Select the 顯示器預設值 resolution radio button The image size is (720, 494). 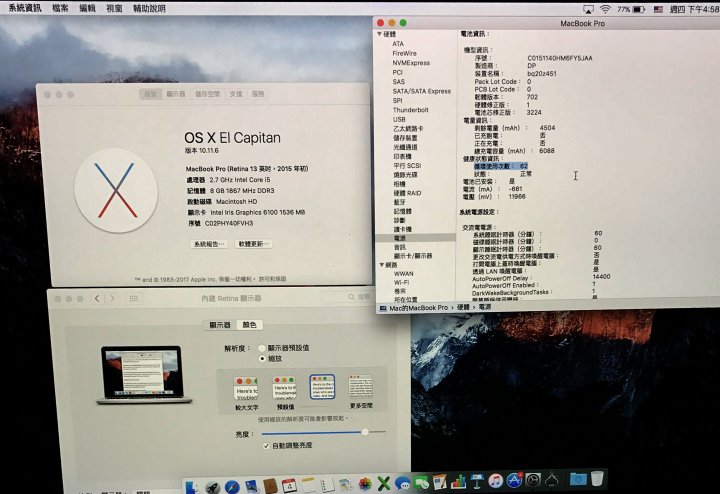(x=262, y=348)
